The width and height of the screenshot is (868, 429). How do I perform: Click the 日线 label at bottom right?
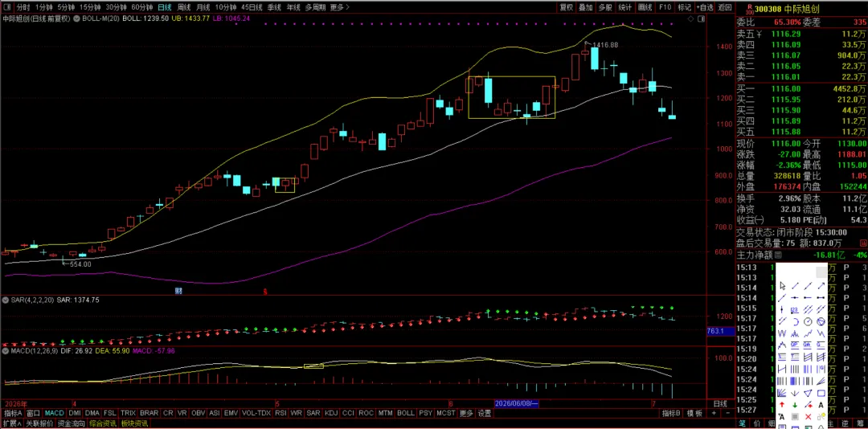(721, 403)
